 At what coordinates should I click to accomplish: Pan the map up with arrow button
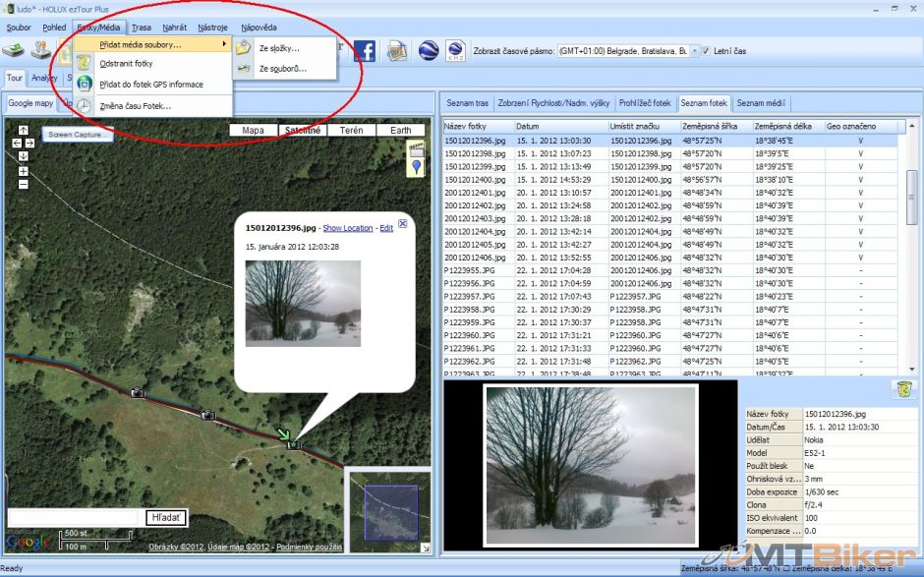click(x=24, y=131)
